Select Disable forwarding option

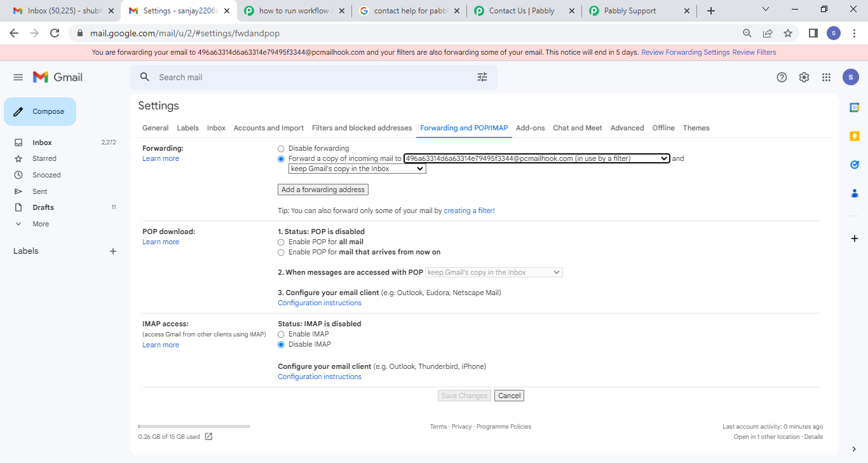click(281, 149)
